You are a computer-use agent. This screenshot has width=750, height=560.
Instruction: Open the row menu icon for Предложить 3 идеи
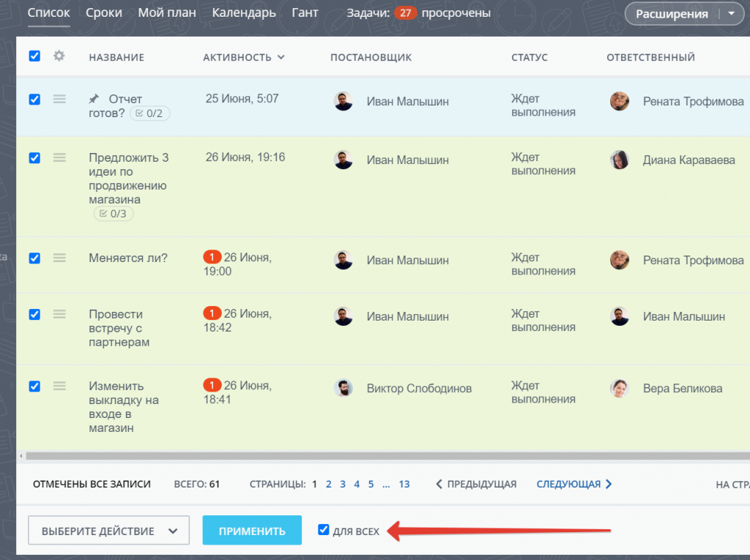tap(59, 157)
